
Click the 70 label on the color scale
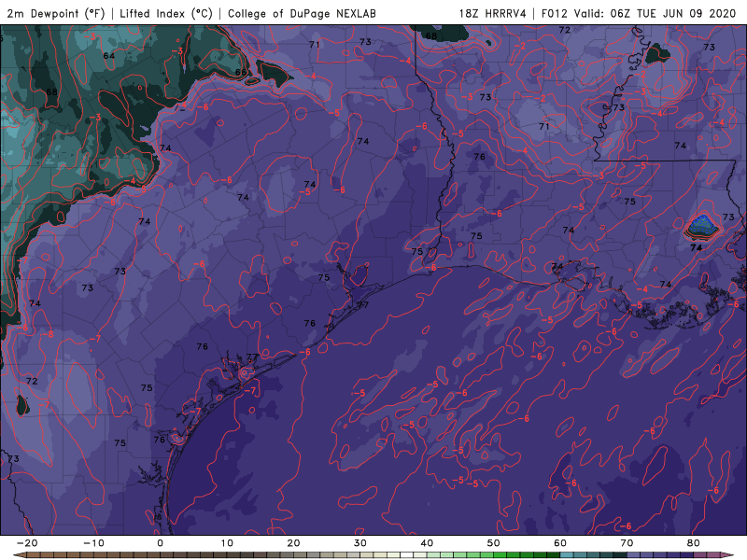pyautogui.click(x=627, y=543)
